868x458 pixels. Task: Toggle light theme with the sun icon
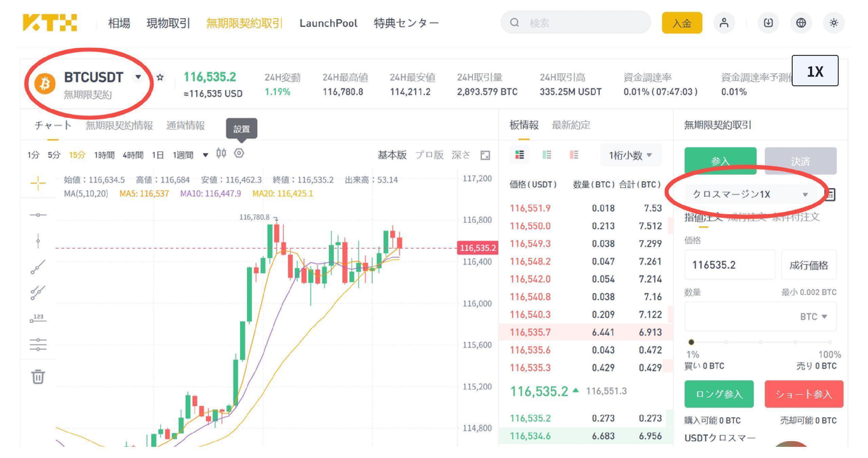[x=834, y=23]
